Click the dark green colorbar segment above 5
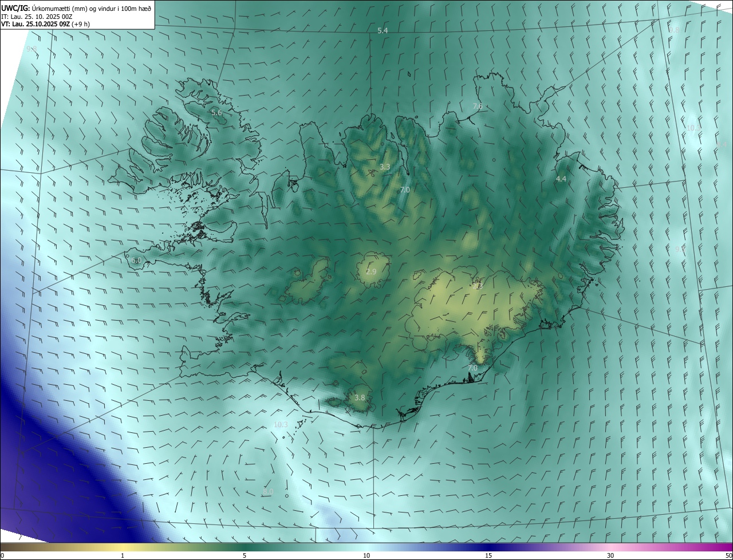Screen dimensions: 733x560 pos(245,547)
